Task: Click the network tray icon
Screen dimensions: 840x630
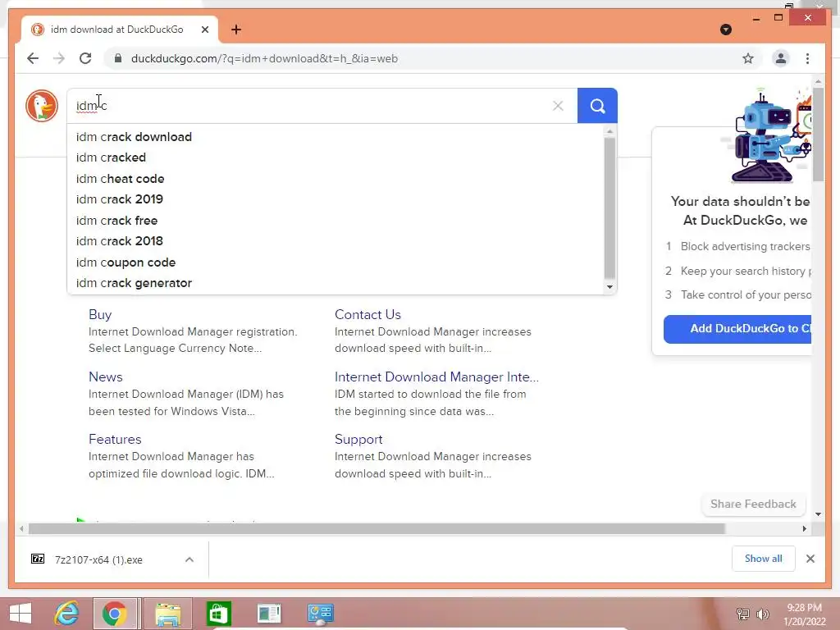Action: [742, 614]
